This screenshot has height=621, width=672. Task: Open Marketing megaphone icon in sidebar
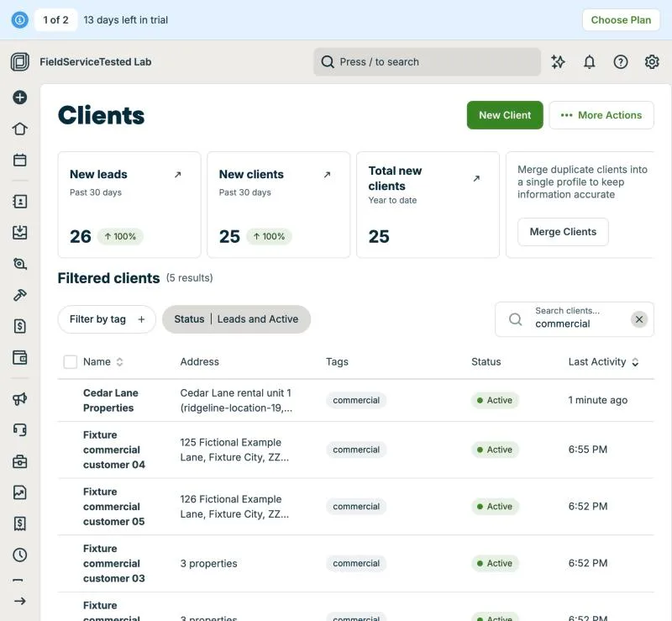[x=19, y=399]
